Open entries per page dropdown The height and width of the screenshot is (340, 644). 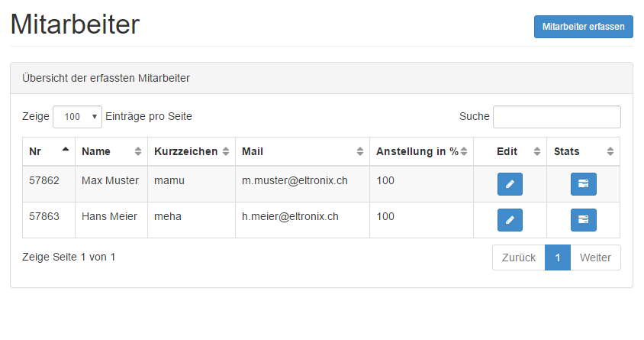[x=77, y=117]
